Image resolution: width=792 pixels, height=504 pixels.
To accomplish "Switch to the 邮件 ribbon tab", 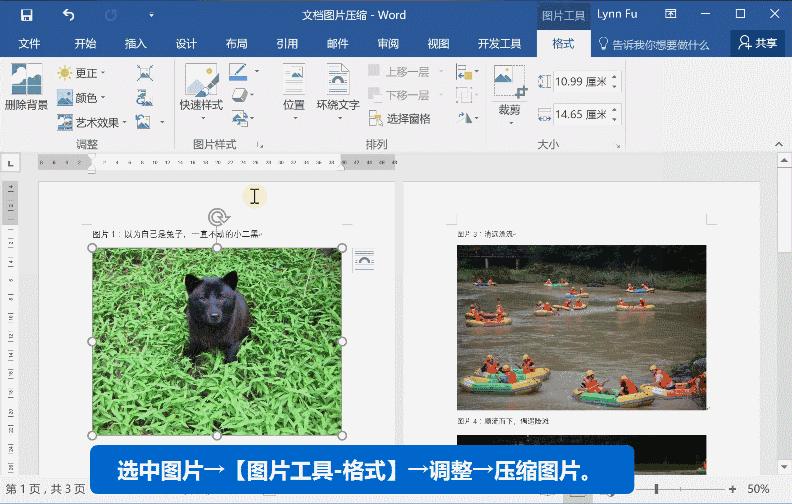I will (337, 44).
